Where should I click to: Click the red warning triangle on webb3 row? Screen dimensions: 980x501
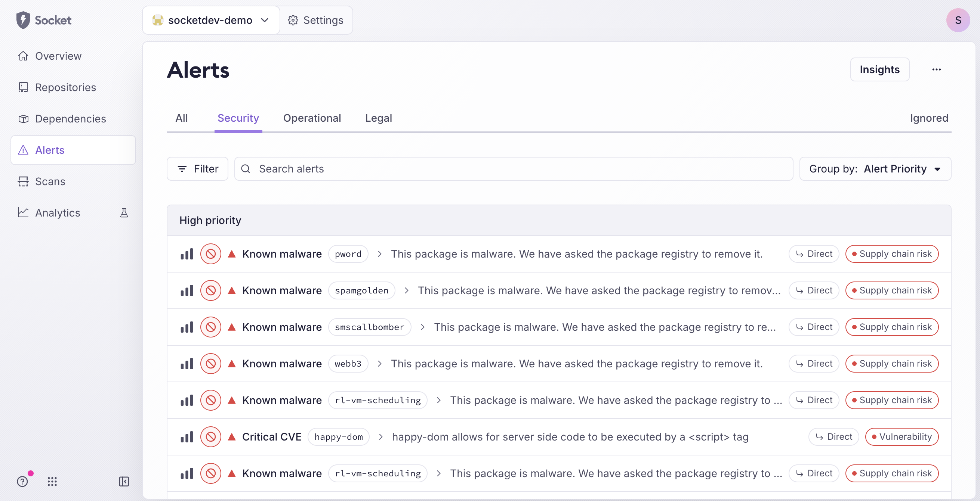click(232, 364)
